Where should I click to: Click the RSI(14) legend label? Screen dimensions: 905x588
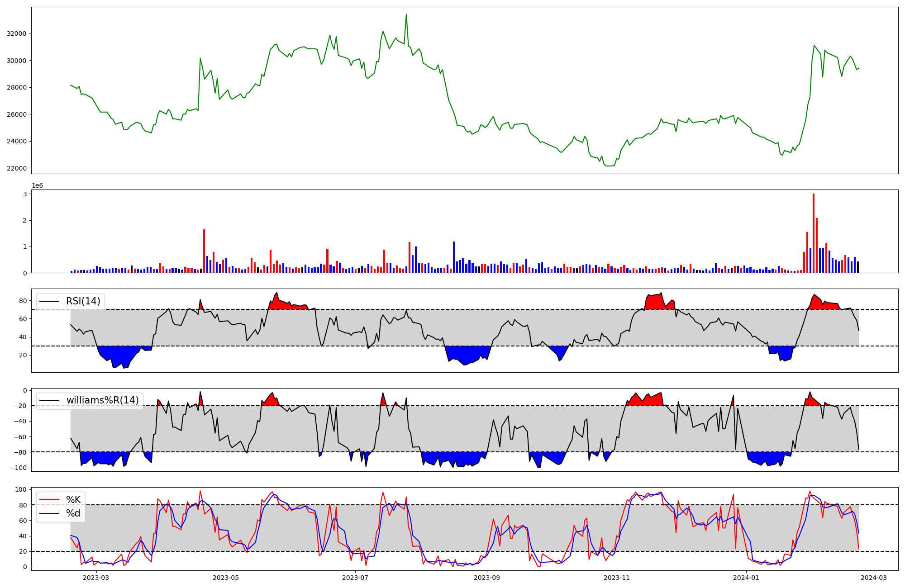click(x=83, y=301)
